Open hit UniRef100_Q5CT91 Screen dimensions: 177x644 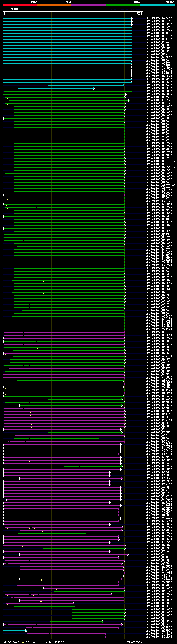(x=159, y=332)
